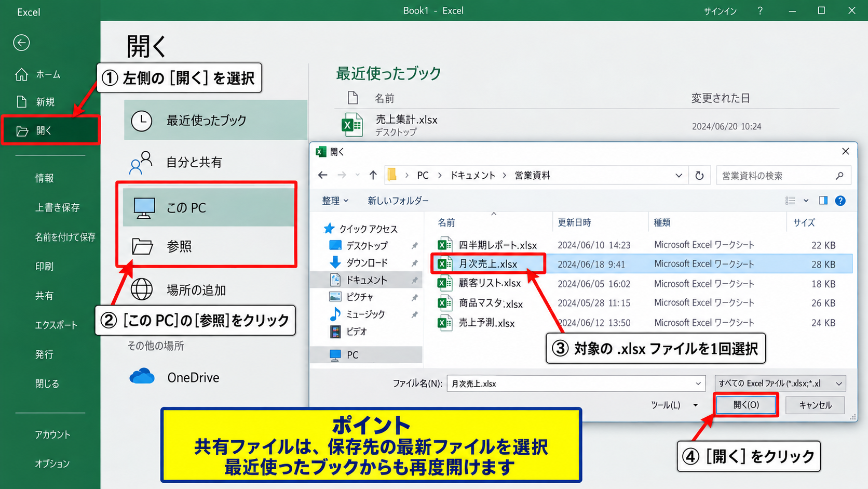Open the 共有 page in sidebar

[x=45, y=296]
